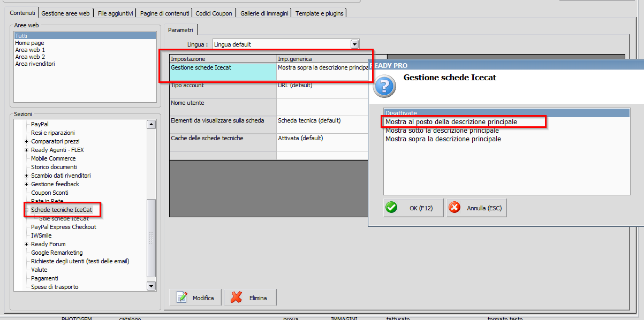Image resolution: width=644 pixels, height=320 pixels.
Task: Click the blue question mark dialog icon
Action: [384, 86]
